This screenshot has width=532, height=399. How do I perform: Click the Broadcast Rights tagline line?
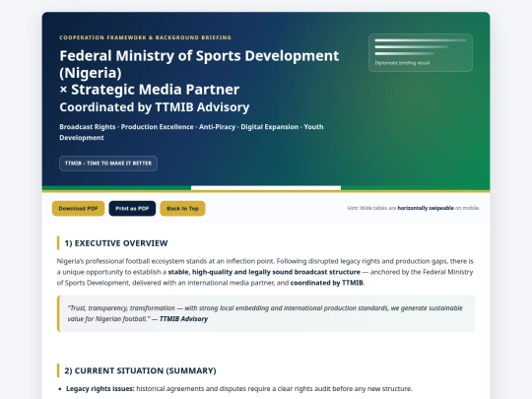click(x=191, y=132)
